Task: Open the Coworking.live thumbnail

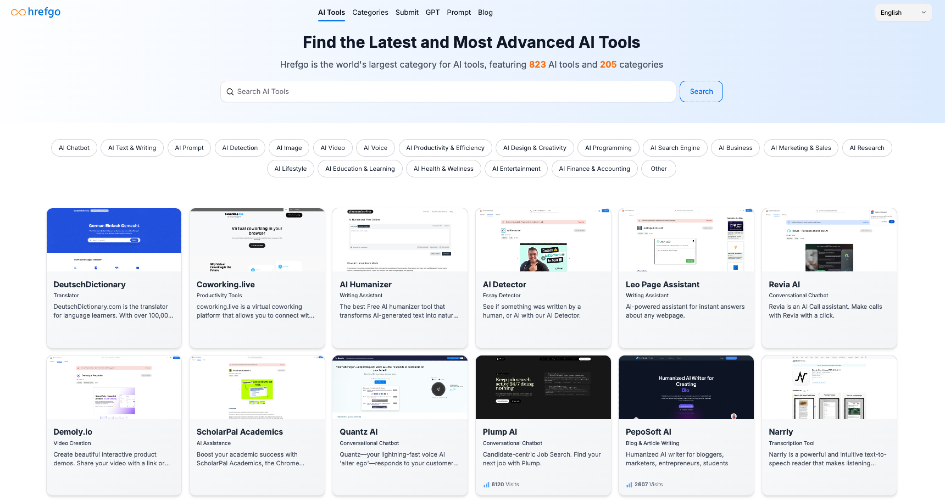Action: click(257, 240)
